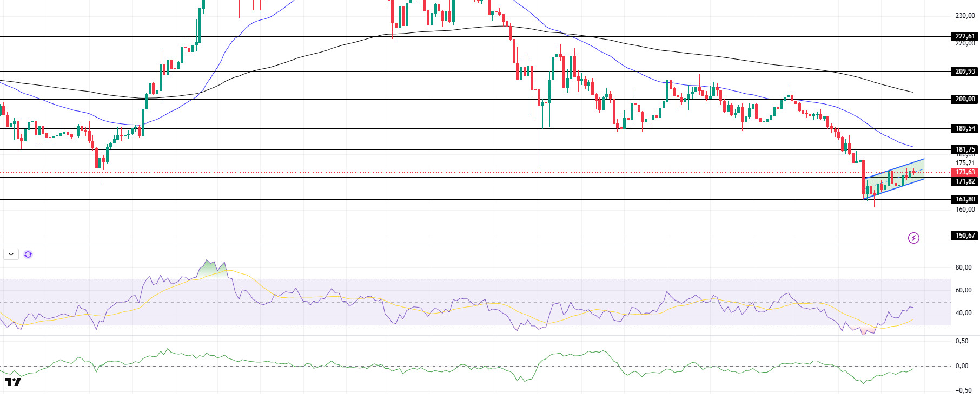This screenshot has width=980, height=398.
Task: Click the lower oscillator axis value 0,00
Action: 962,366
